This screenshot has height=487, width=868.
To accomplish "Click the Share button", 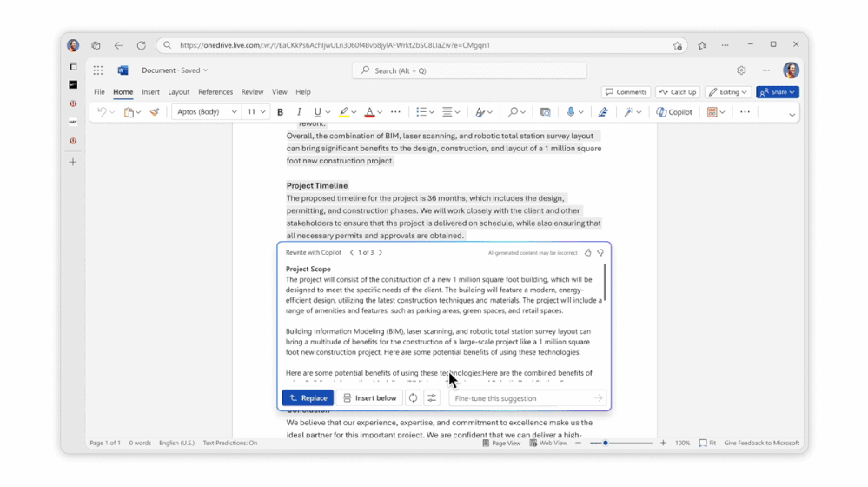I will (778, 92).
